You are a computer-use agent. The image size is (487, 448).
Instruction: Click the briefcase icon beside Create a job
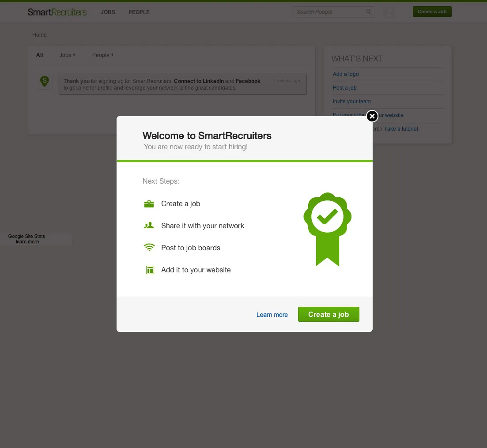pos(149,204)
